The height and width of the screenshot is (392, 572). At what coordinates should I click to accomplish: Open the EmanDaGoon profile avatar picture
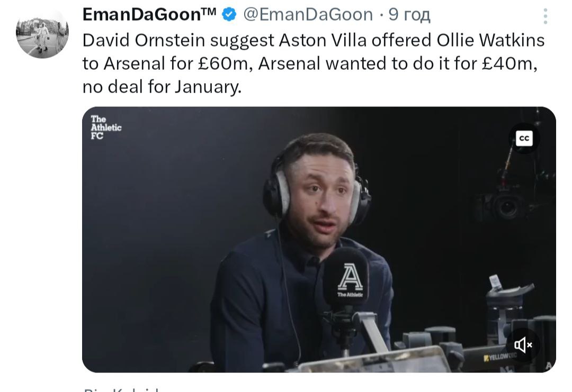click(x=42, y=32)
